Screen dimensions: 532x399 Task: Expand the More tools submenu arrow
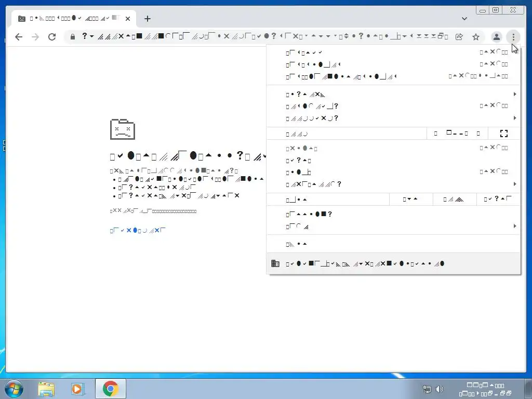515,184
